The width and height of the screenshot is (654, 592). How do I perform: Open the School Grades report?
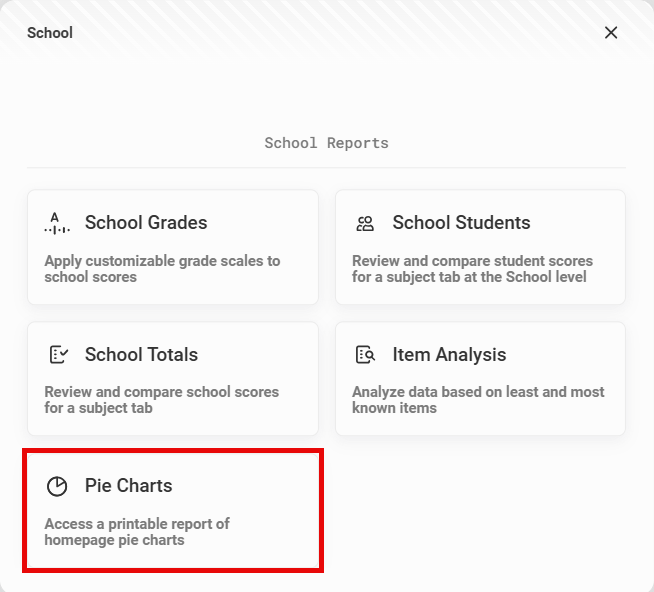pyautogui.click(x=173, y=247)
